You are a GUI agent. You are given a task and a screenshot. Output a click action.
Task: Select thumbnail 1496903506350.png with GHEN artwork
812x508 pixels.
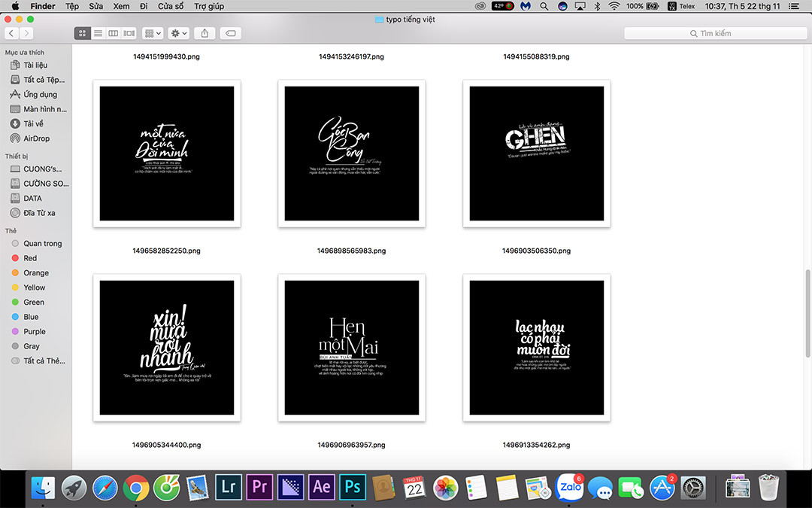[537, 154]
